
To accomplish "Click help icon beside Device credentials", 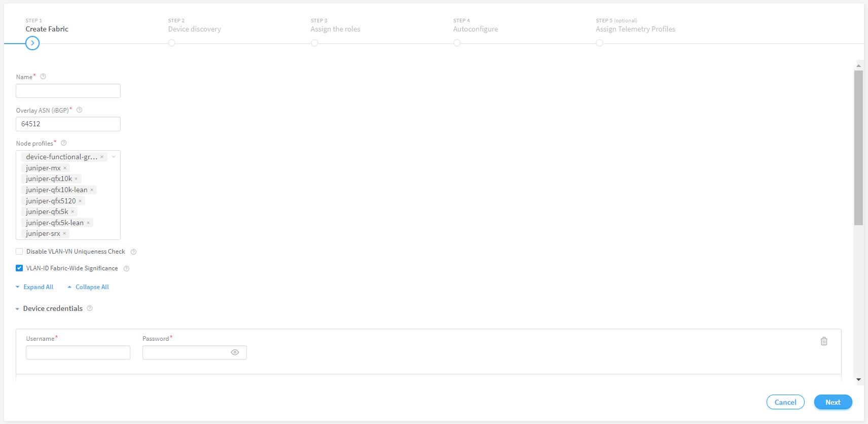I will click(x=90, y=308).
